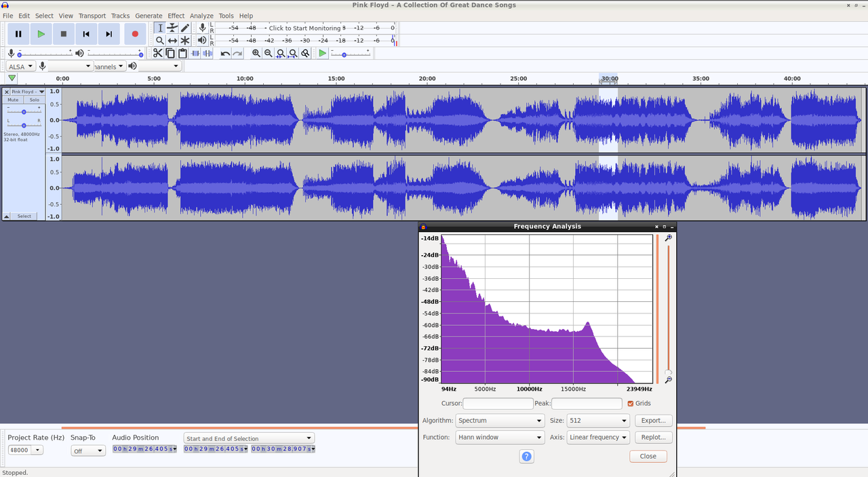Screen dimensions: 868x477
Task: Open the Transport menu
Action: tap(92, 16)
